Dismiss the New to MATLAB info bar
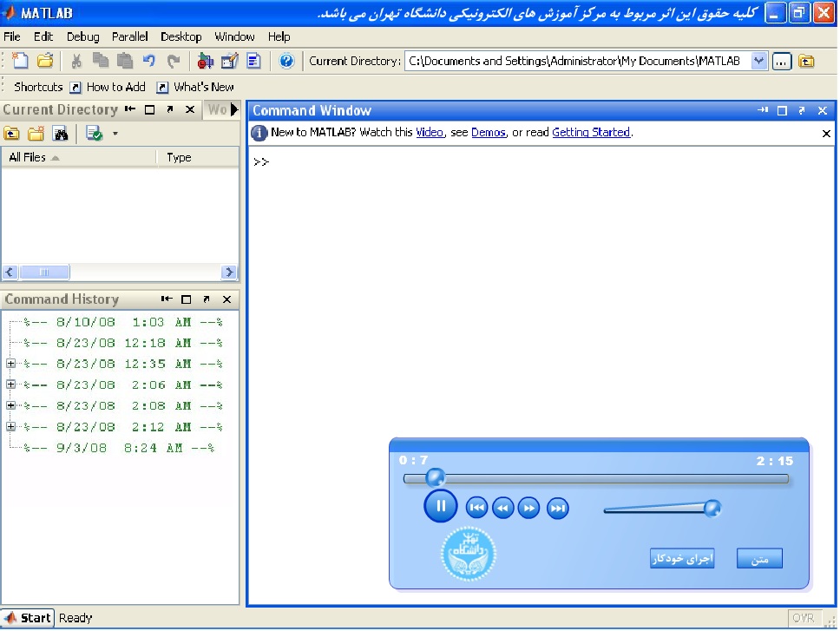The height and width of the screenshot is (631, 840). click(826, 134)
